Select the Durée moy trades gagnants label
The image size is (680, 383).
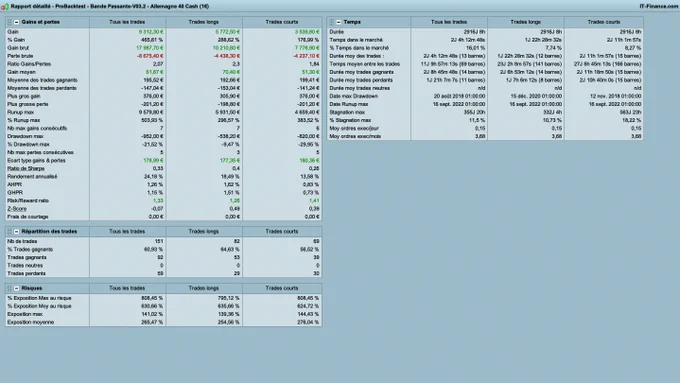[362, 72]
